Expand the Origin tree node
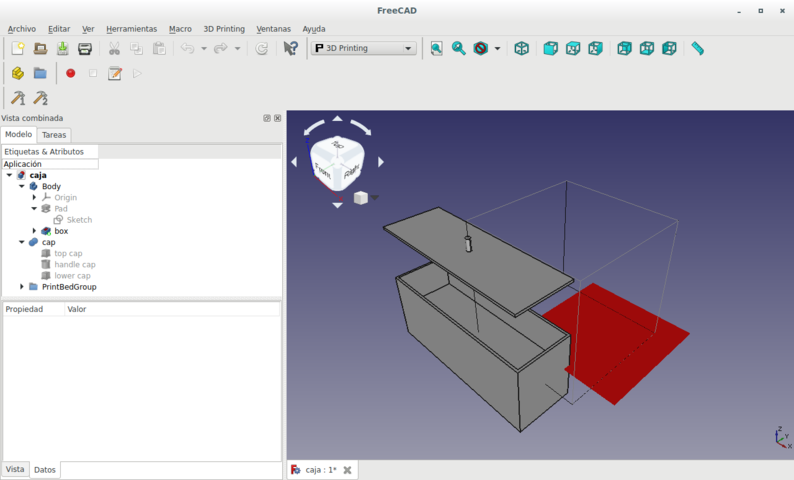Image resolution: width=794 pixels, height=480 pixels. [x=34, y=197]
